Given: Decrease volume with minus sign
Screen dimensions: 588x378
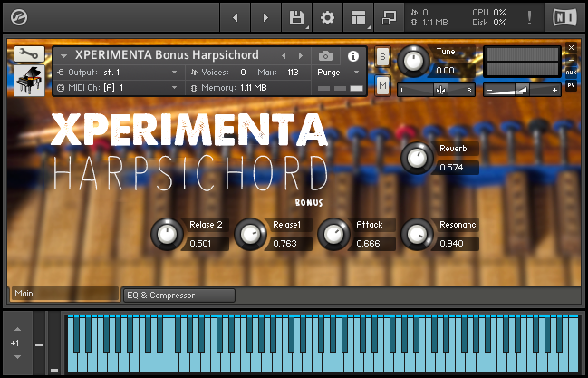Looking at the screenshot, I should pyautogui.click(x=489, y=91).
